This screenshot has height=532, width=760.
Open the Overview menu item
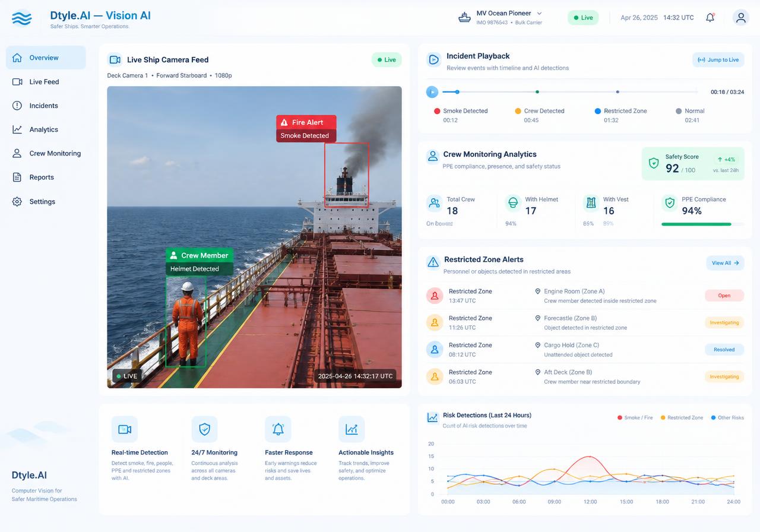click(46, 58)
